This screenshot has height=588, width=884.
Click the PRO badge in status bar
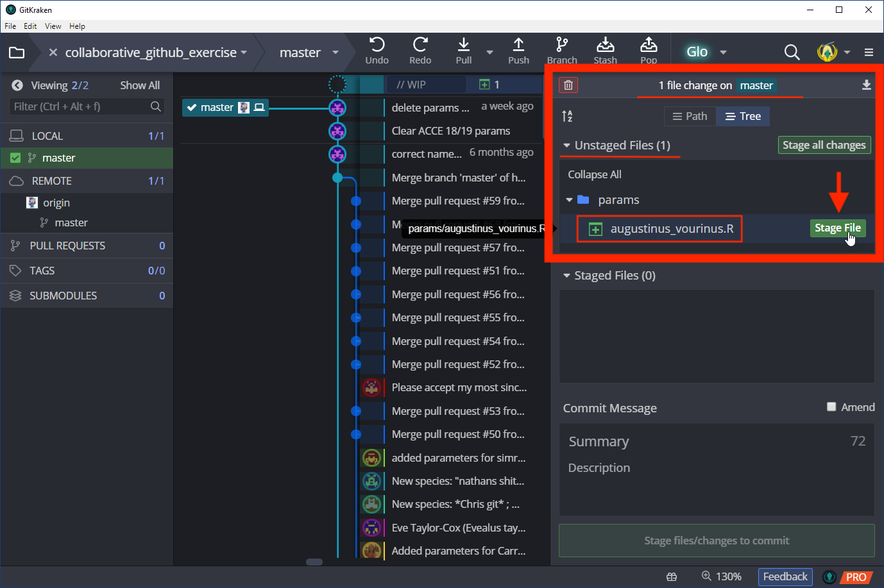856,577
